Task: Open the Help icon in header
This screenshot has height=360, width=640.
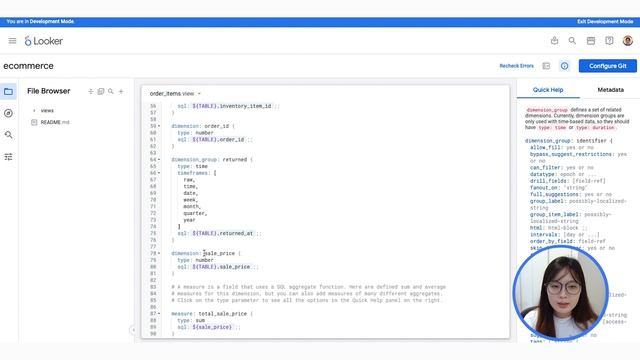Action: pos(609,40)
